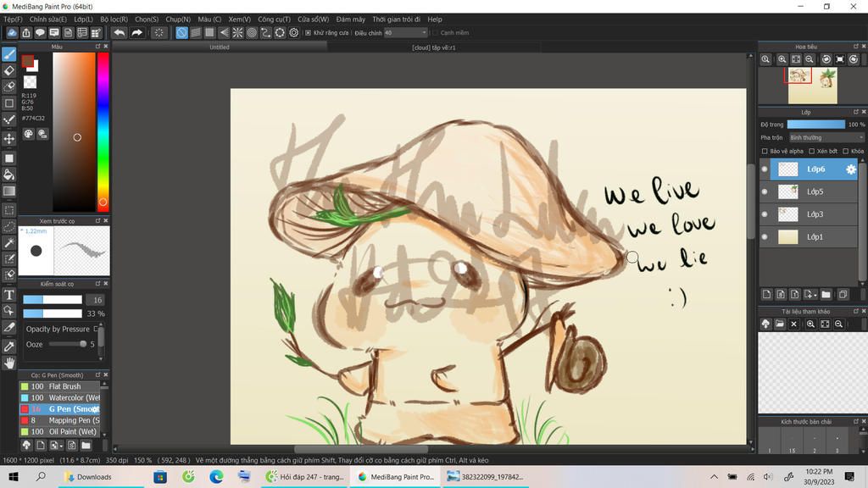Viewport: 868px width, 488px height.
Task: Enable Xén bớt clipping checkbox
Action: tap(811, 151)
